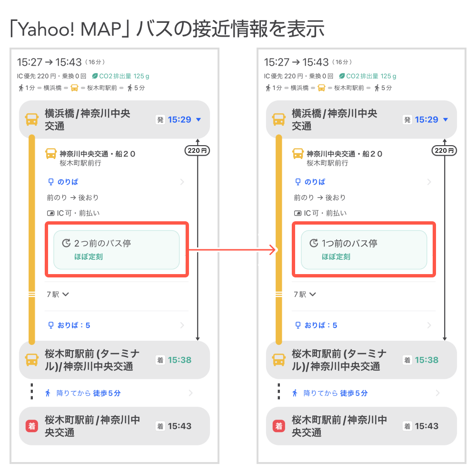The width and height of the screenshot is (476, 473).
Task: Click walking icon beside 1分 in left summary
Action: click(21, 88)
